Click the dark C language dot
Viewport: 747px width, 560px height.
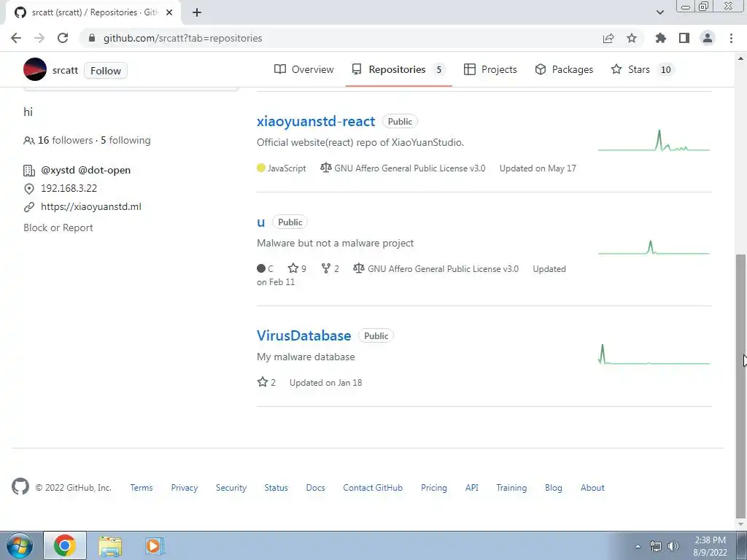[x=261, y=268]
